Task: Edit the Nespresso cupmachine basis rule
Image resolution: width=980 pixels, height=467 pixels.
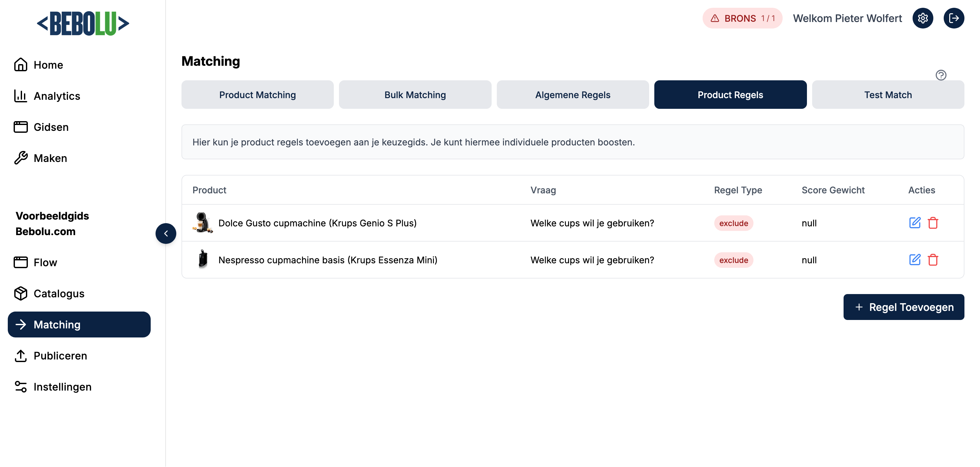Action: pos(915,260)
